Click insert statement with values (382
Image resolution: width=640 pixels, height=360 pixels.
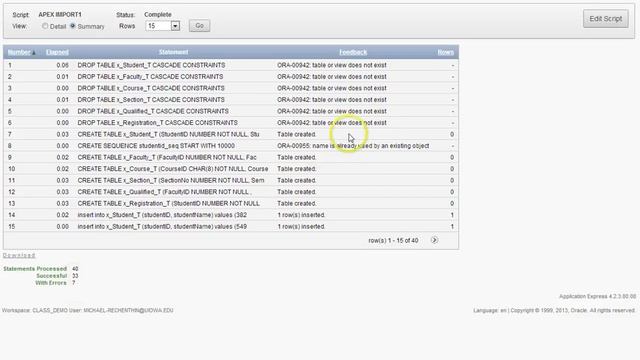(x=162, y=215)
